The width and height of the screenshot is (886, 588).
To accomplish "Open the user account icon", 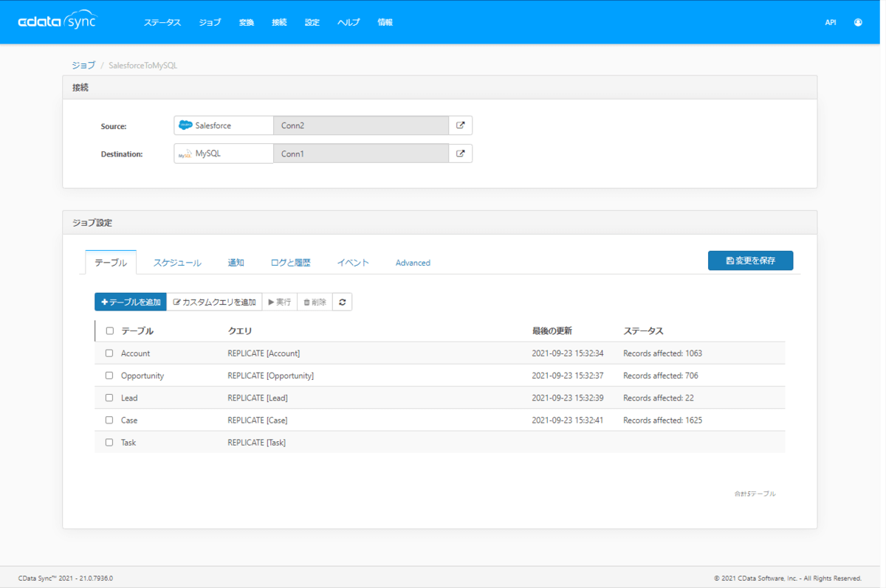I will tap(858, 22).
